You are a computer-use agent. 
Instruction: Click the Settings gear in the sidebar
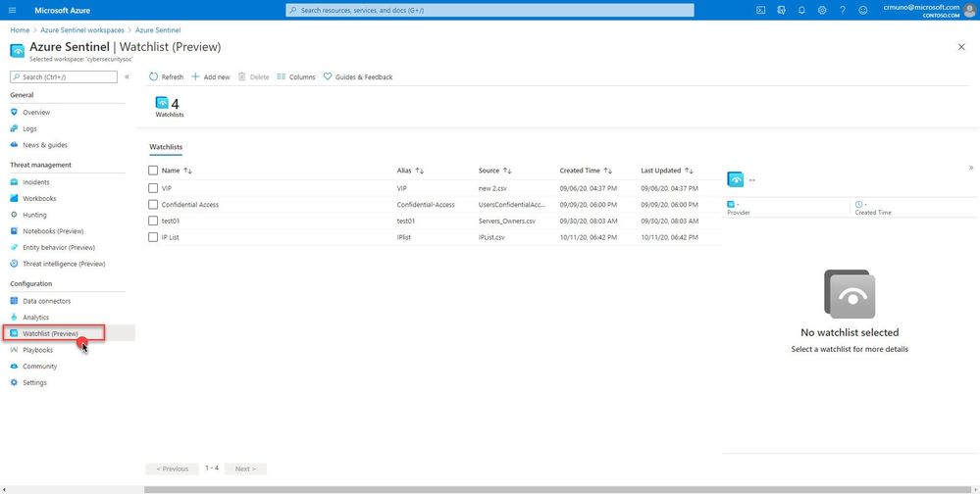(x=15, y=382)
